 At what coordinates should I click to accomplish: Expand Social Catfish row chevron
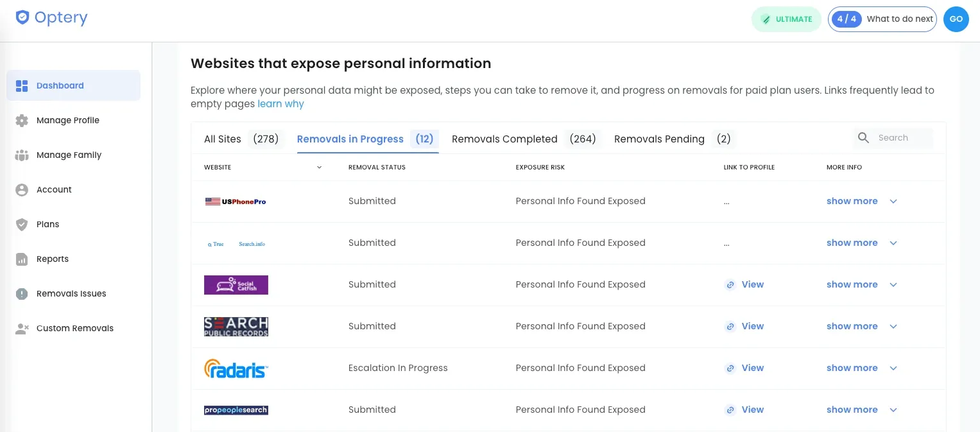(893, 285)
